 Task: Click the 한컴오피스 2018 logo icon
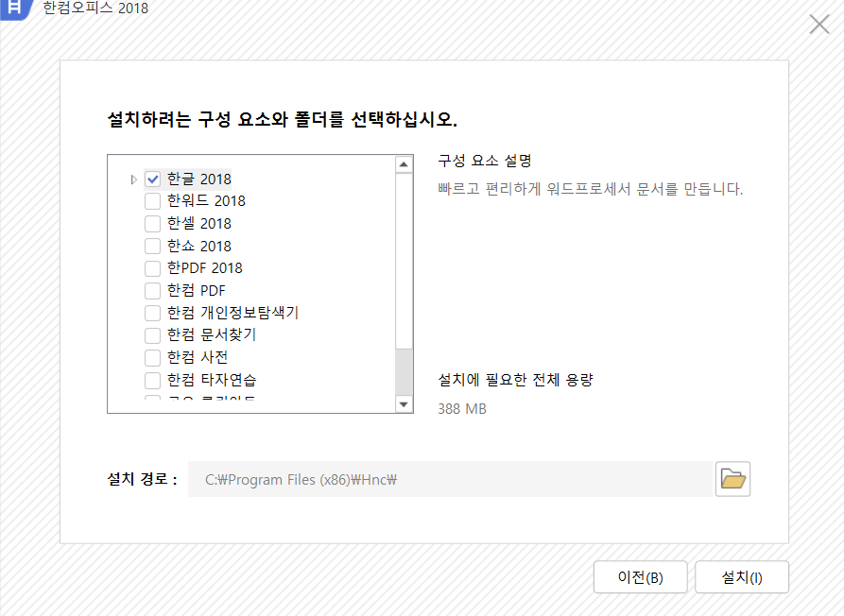[x=16, y=9]
